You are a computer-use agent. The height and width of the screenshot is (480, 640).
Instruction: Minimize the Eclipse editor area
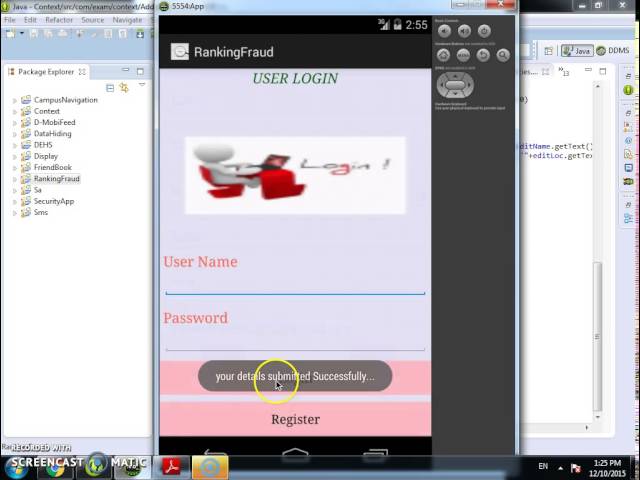coord(588,70)
